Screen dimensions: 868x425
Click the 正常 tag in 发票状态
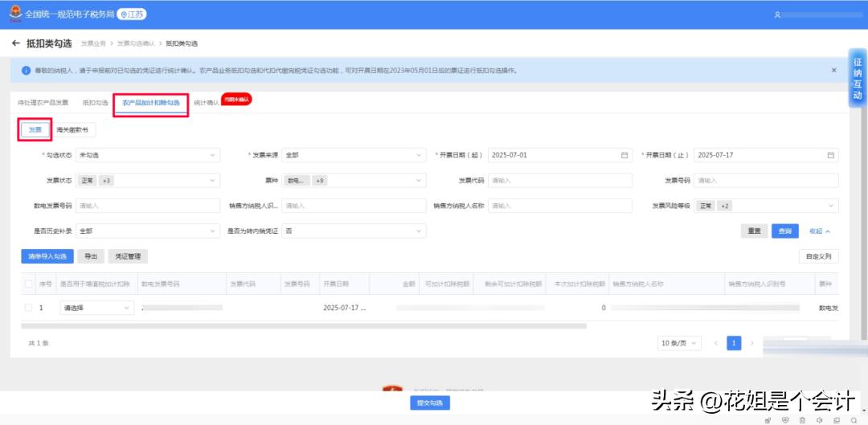(x=88, y=181)
